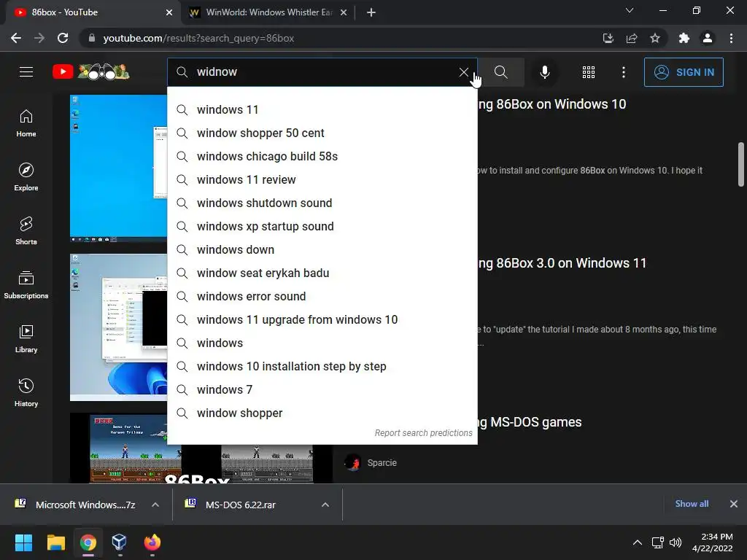747x560 pixels.
Task: Expand options for Microsoft Windows....7z download
Action: tap(155, 505)
